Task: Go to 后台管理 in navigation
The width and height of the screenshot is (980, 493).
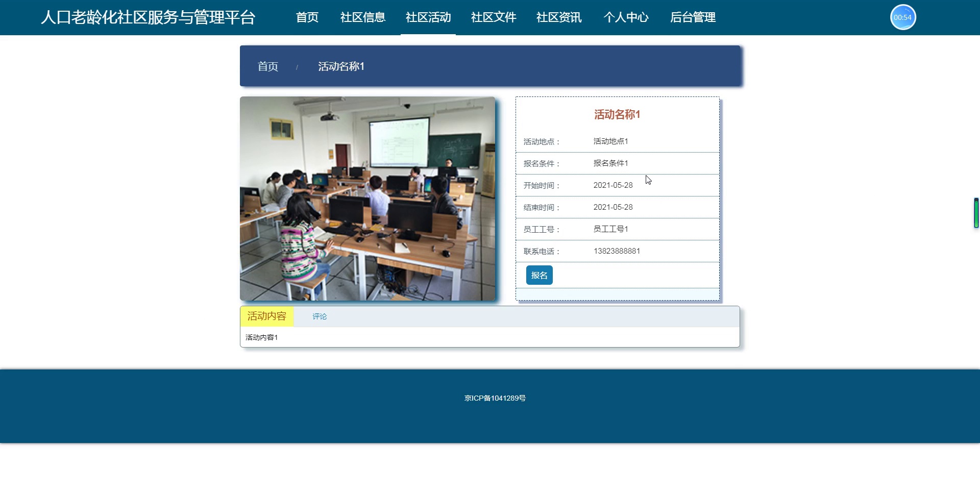Action: click(x=693, y=17)
